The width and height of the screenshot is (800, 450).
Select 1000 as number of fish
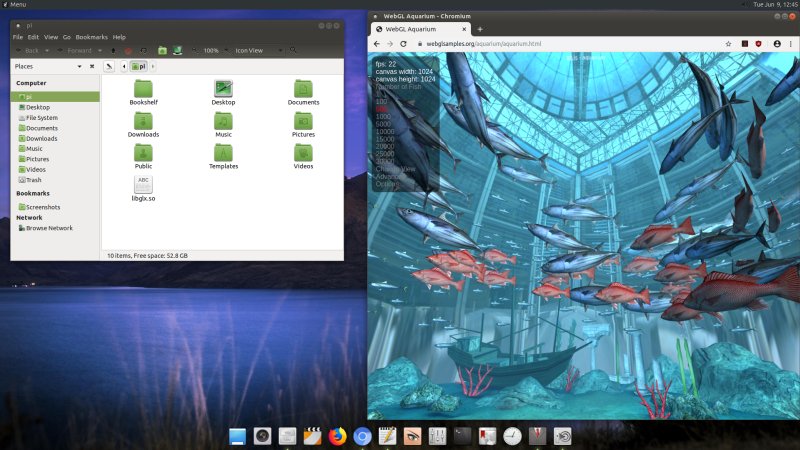tap(383, 117)
